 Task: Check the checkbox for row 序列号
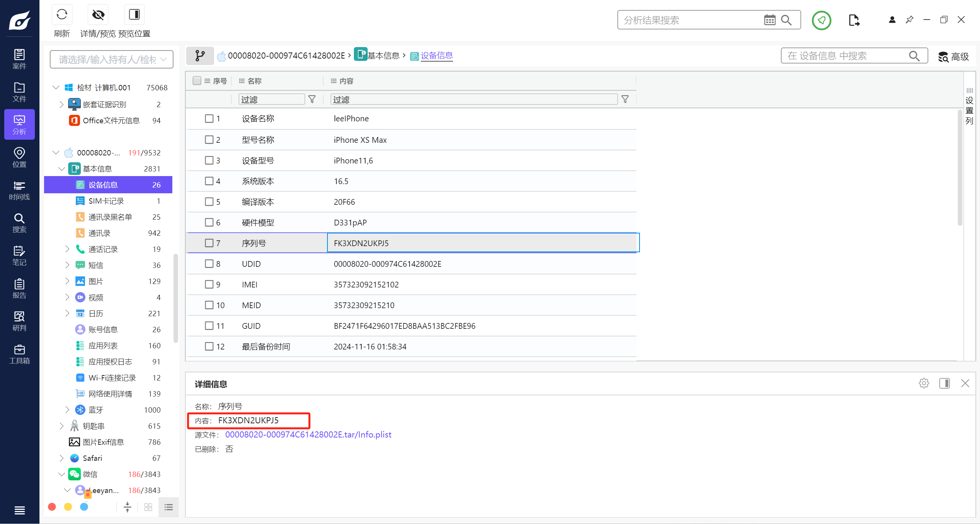(x=209, y=243)
